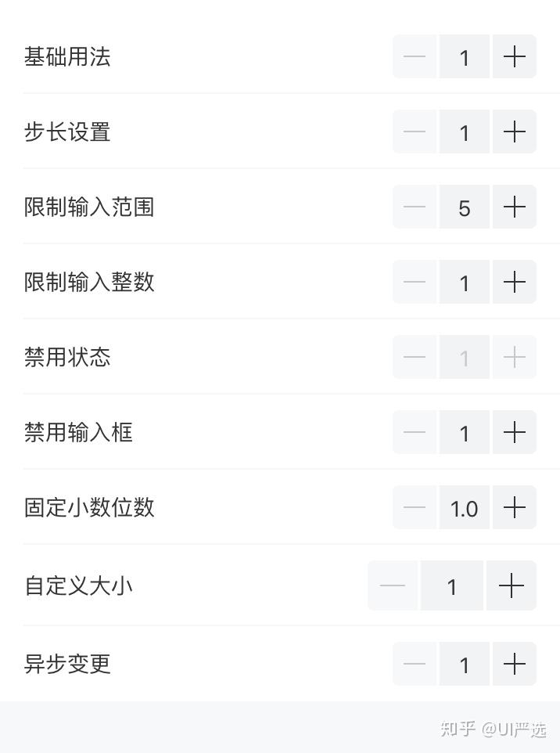
Task: Decrease the 禁用输入框 value
Action: (x=415, y=432)
